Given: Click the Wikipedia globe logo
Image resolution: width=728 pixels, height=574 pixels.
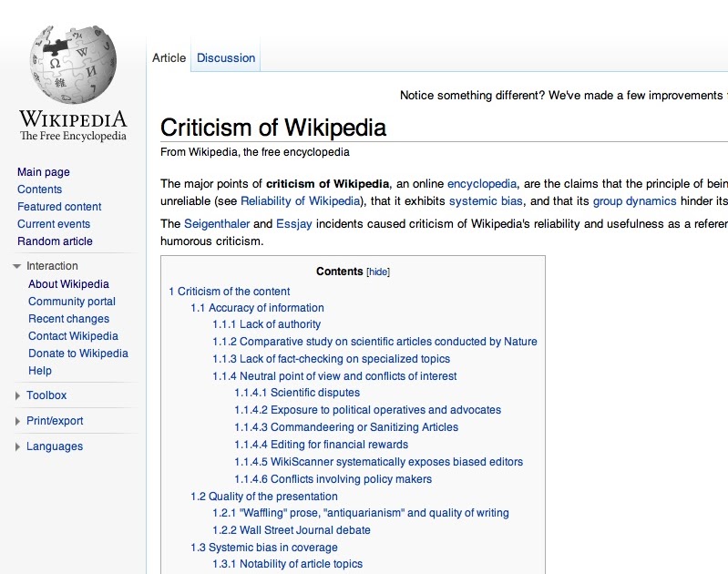Looking at the screenshot, I should tap(73, 65).
